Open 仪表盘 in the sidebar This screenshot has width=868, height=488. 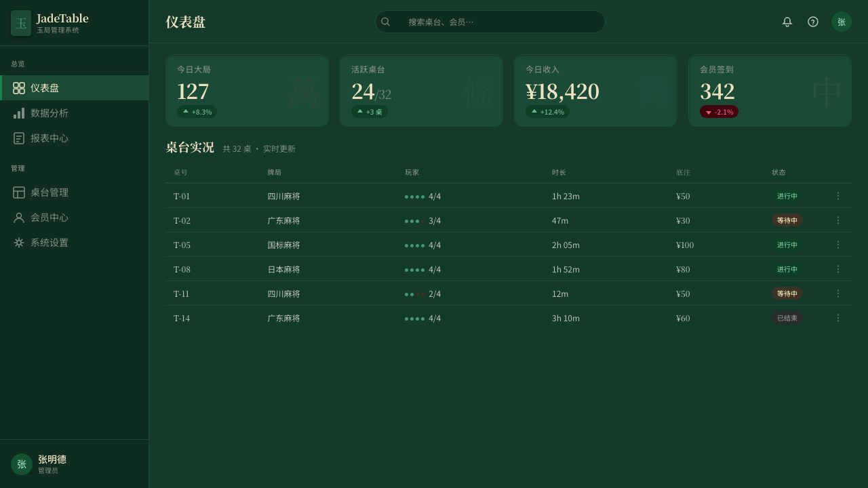[x=75, y=88]
